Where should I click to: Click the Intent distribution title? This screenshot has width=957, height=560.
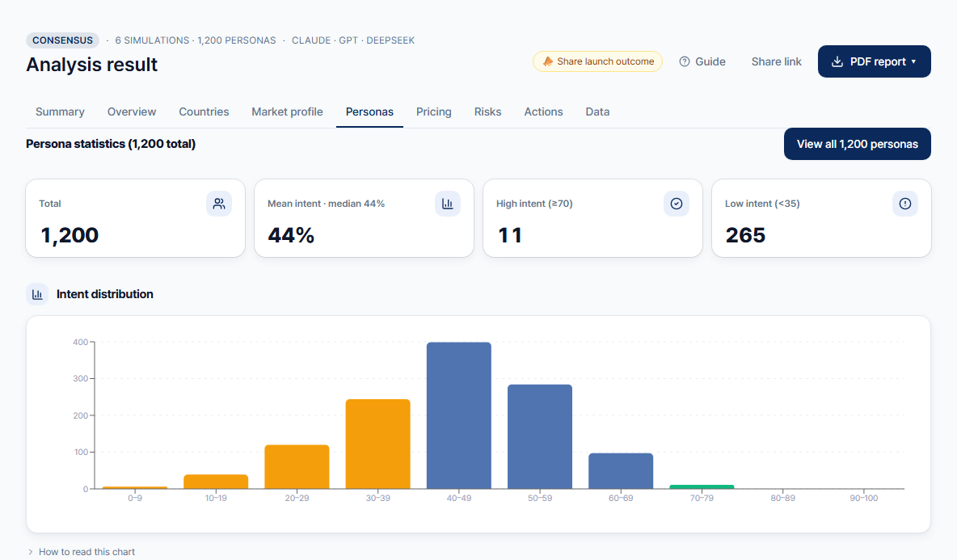point(105,294)
